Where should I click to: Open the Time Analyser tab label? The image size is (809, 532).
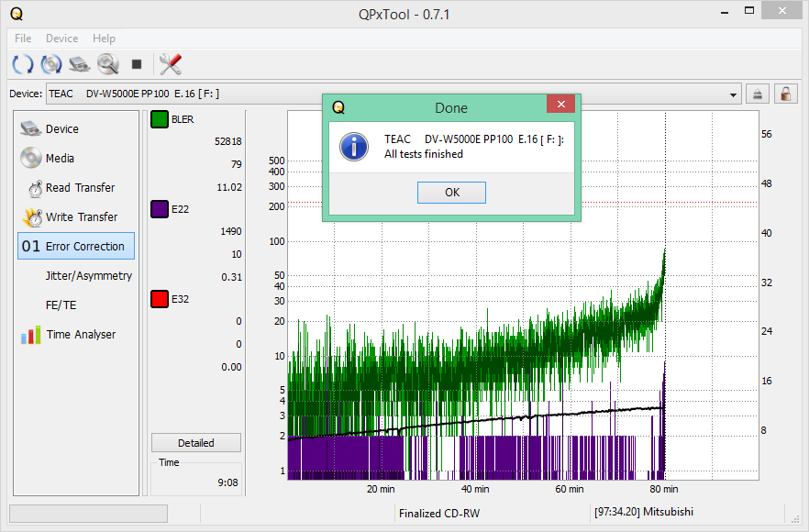click(x=81, y=335)
